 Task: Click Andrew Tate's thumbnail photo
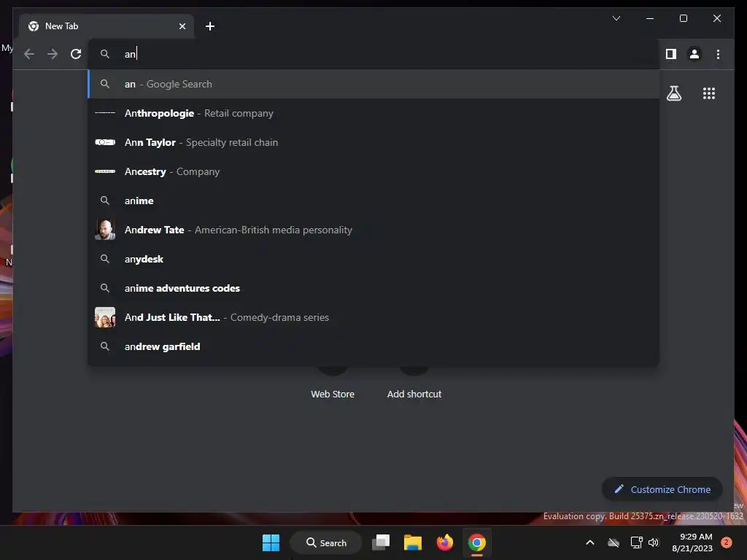point(105,230)
